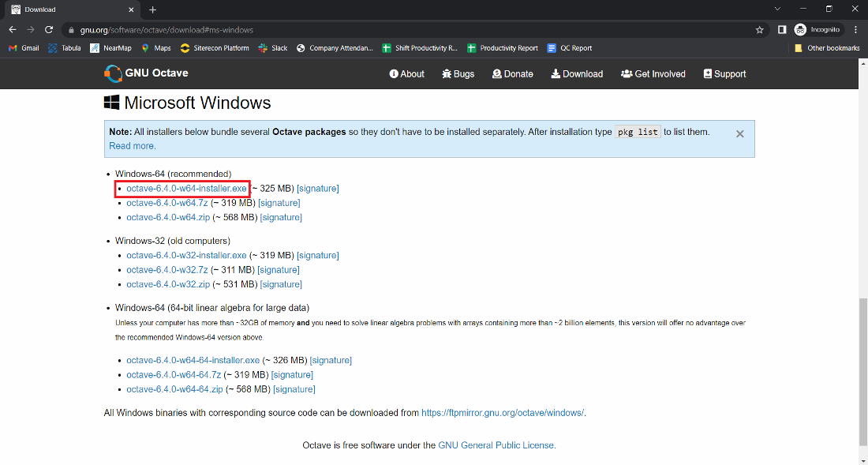868x465 pixels.
Task: Download octave-6.4.0-w64-installer.exe
Action: pos(186,189)
